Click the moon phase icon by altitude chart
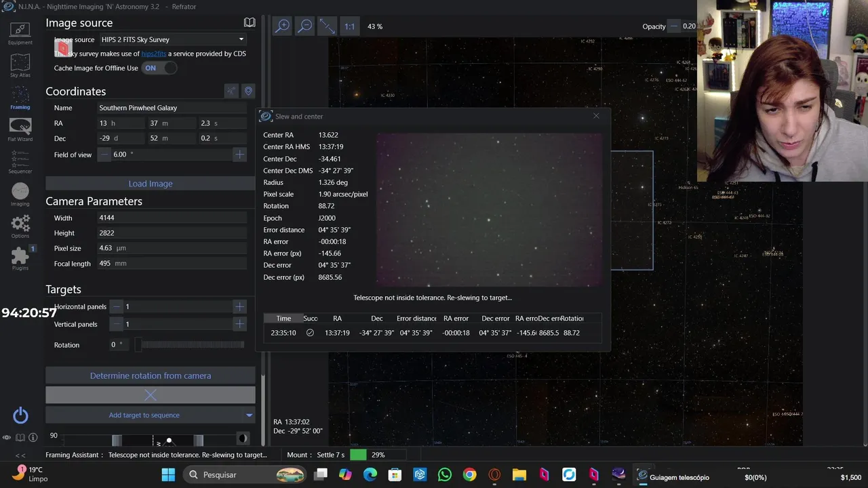The width and height of the screenshot is (868, 488). click(x=242, y=439)
